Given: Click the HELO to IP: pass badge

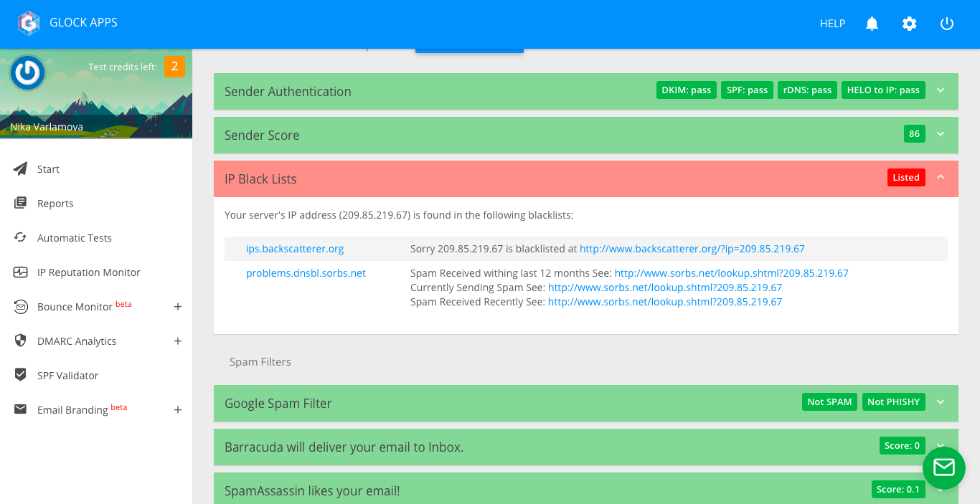Looking at the screenshot, I should (x=883, y=90).
